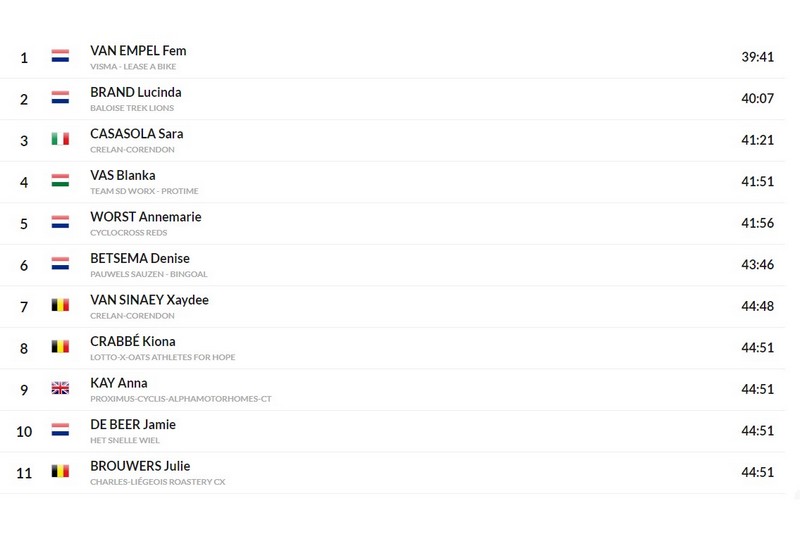
Task: Click the Dutch flag next to DE BEER Jamie
Action: (x=60, y=429)
